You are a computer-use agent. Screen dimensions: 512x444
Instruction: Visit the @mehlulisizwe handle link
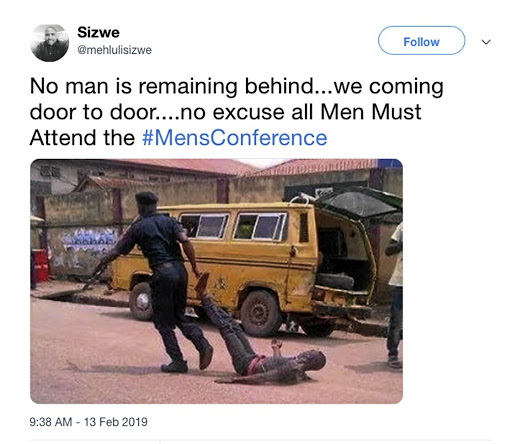(x=114, y=50)
